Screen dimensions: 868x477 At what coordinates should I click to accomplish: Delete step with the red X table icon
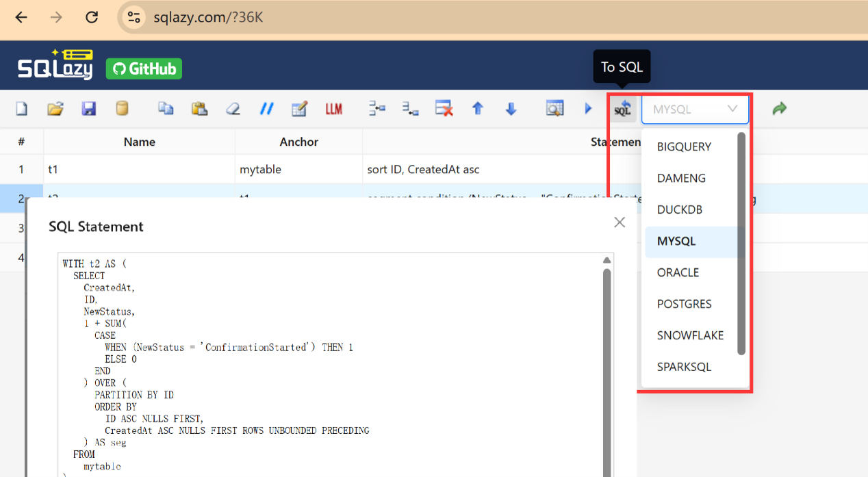tap(444, 109)
